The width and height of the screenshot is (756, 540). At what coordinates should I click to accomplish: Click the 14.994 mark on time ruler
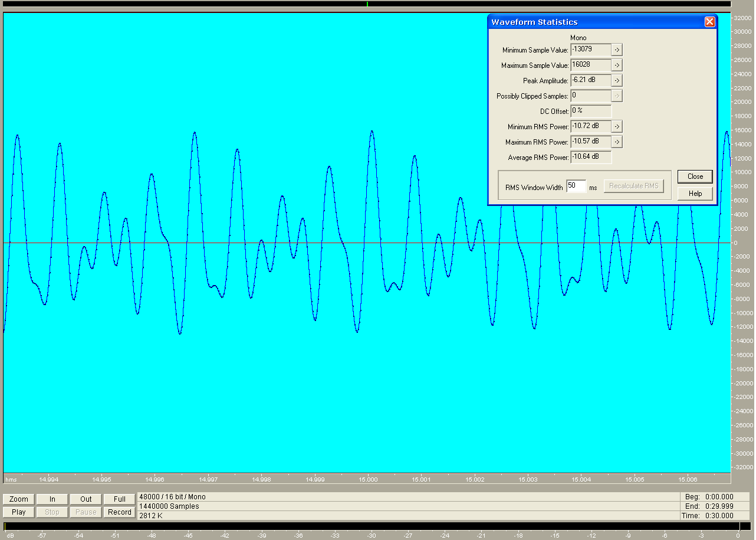click(x=48, y=479)
